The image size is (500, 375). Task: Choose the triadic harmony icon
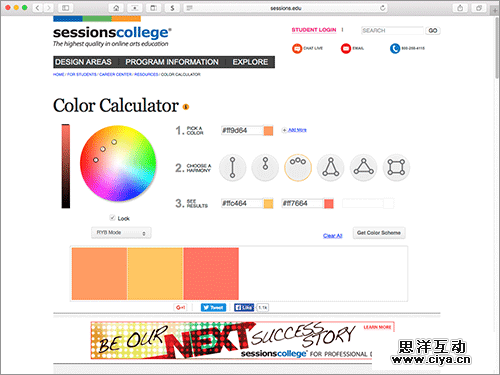pyautogui.click(x=364, y=167)
